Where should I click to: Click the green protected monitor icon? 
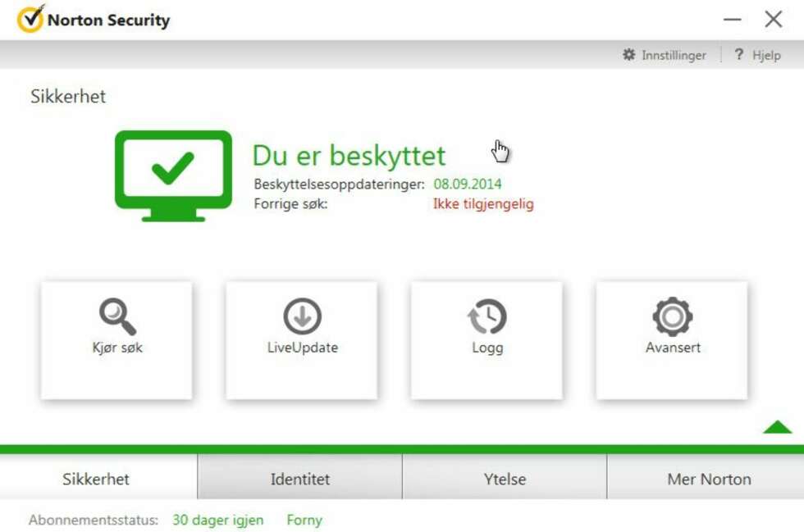(173, 175)
